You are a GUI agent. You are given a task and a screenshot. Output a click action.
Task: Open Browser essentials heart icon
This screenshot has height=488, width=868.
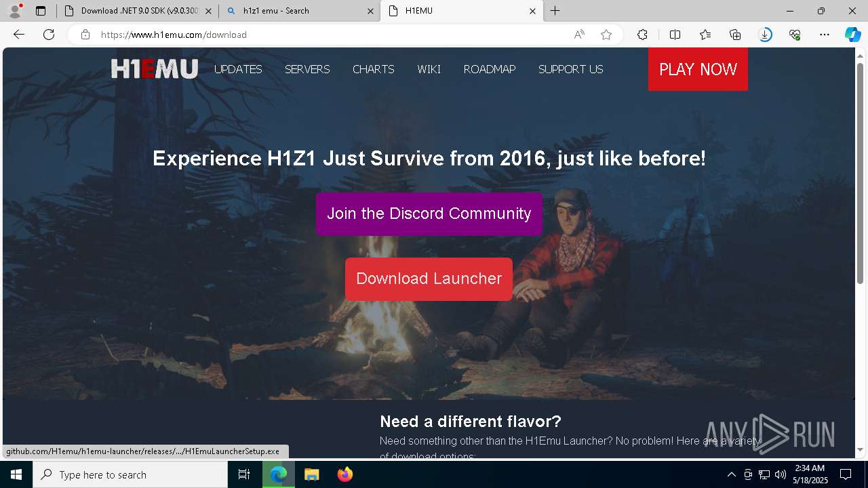[x=795, y=35]
